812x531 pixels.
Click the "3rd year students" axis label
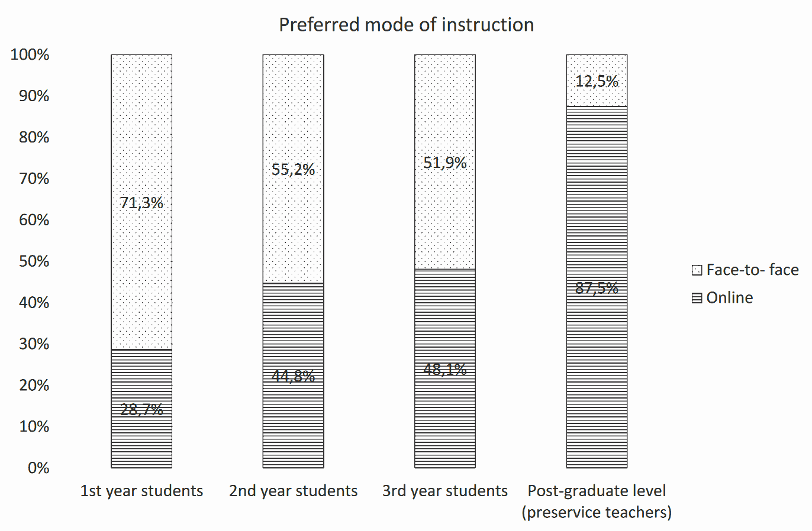coord(445,491)
